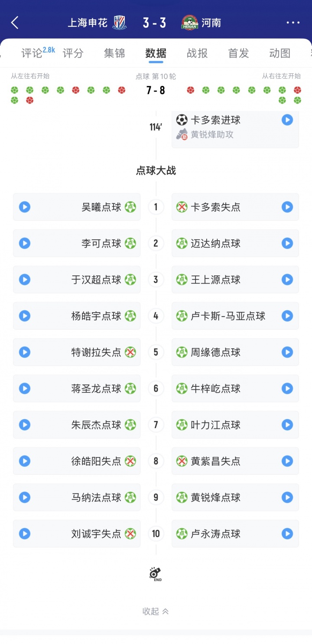Tap the Henan team logo

tap(189, 23)
